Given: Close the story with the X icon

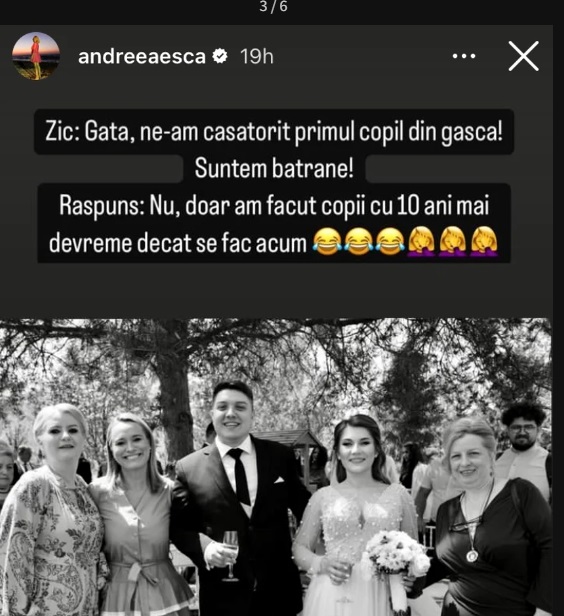Looking at the screenshot, I should [x=524, y=56].
